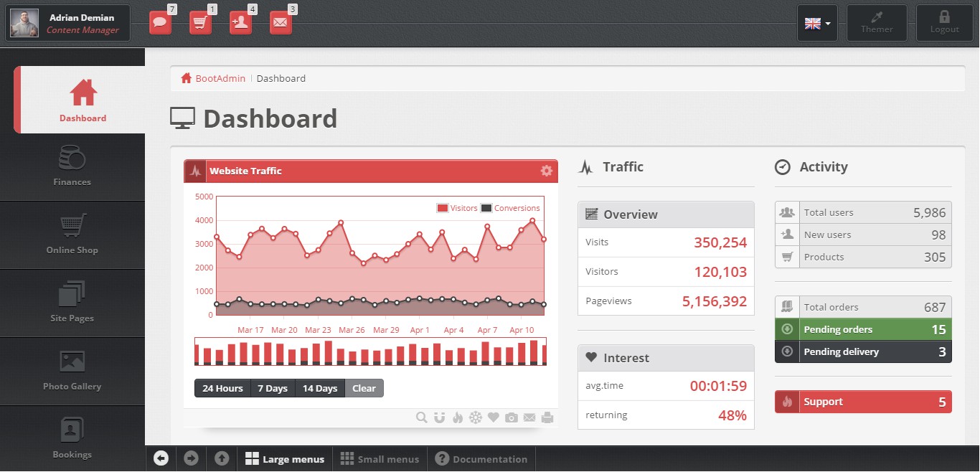Select the 7 Days range button

tap(273, 388)
